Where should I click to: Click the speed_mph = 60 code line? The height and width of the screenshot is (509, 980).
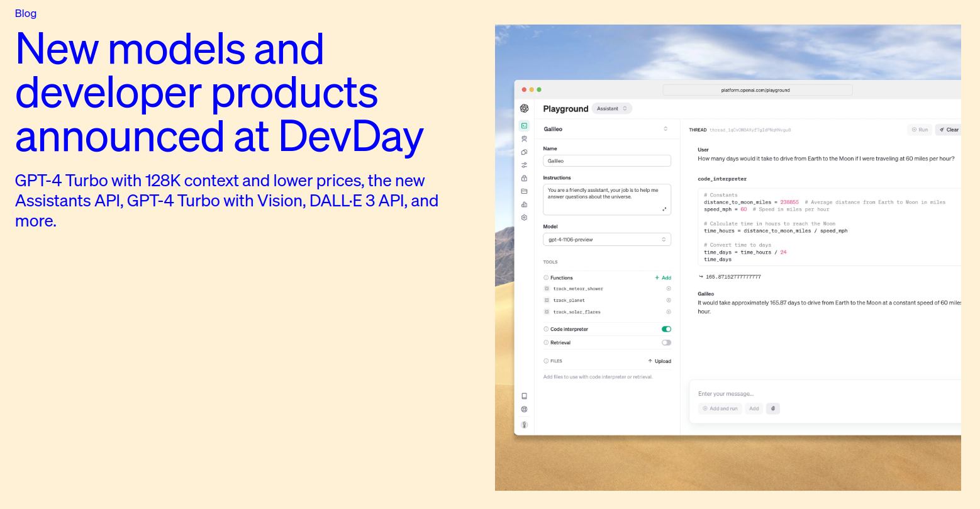(767, 210)
